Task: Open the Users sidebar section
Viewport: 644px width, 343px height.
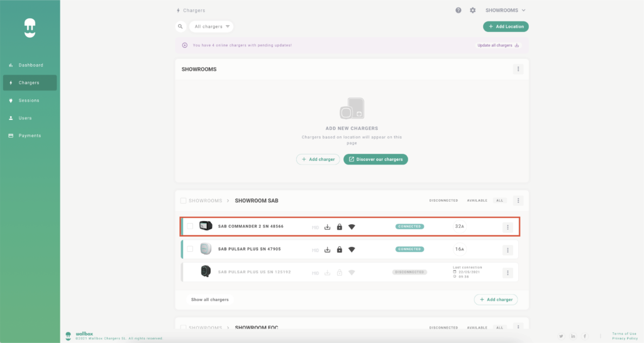Action: tap(30, 118)
